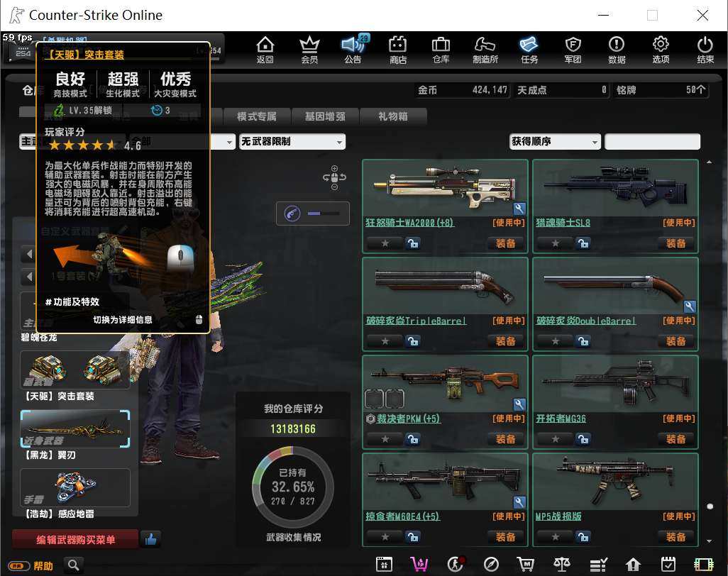Click the compass icon in bottom bar
728x576 pixels.
pos(491,564)
